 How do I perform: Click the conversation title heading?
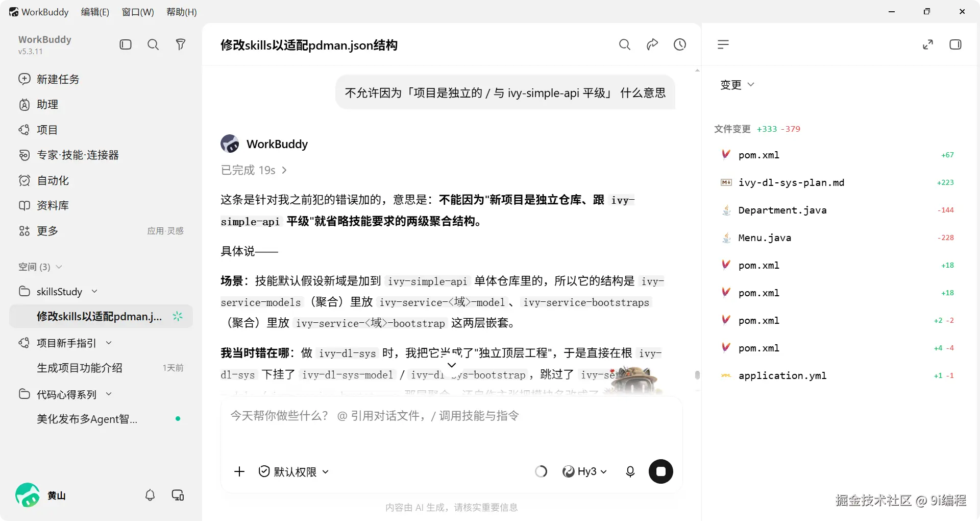[x=309, y=45]
